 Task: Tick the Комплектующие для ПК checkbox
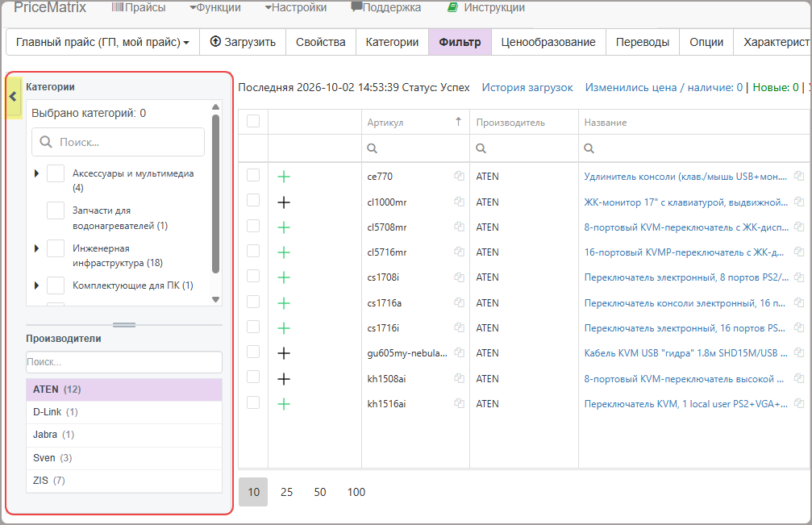point(56,285)
